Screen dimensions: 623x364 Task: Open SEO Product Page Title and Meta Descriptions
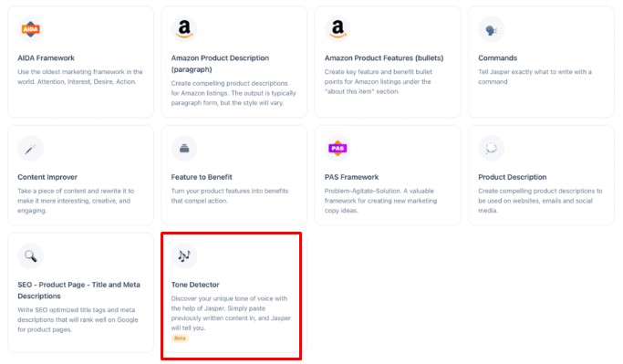pyautogui.click(x=78, y=290)
